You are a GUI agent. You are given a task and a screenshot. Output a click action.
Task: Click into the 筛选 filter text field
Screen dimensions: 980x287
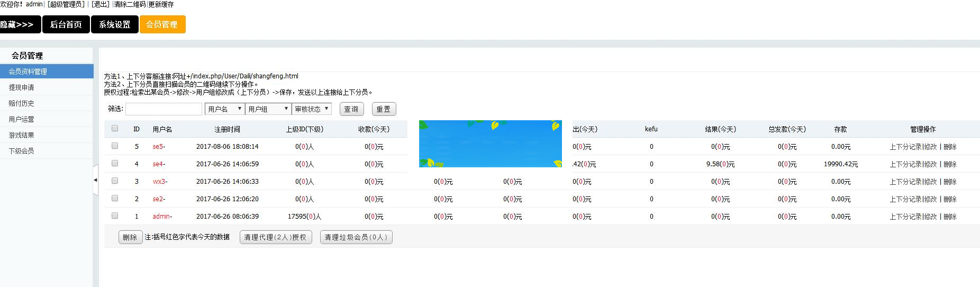pos(164,109)
